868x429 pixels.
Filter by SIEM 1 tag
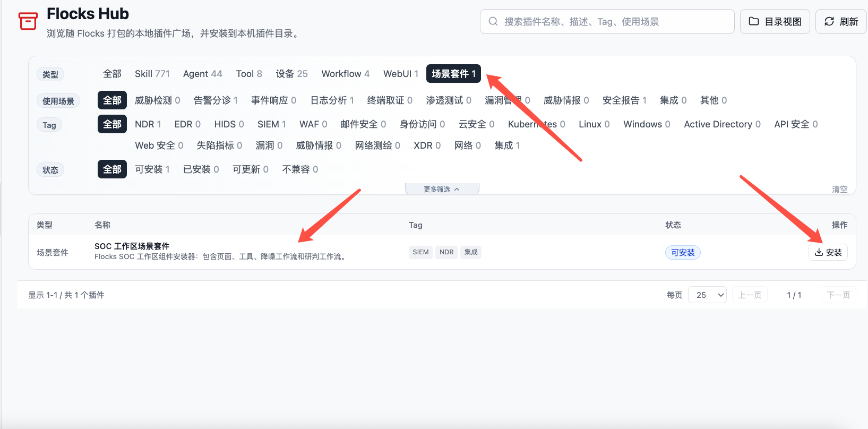coord(272,124)
